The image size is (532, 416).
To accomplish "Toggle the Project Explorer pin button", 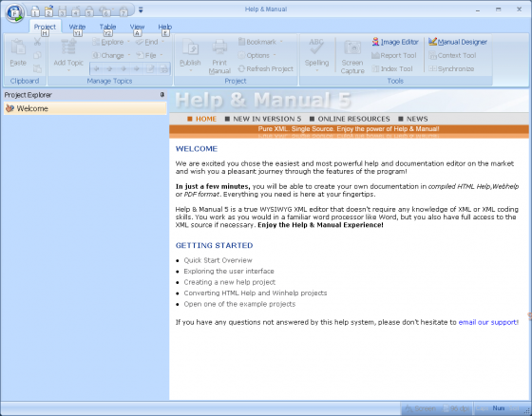I will pos(162,95).
